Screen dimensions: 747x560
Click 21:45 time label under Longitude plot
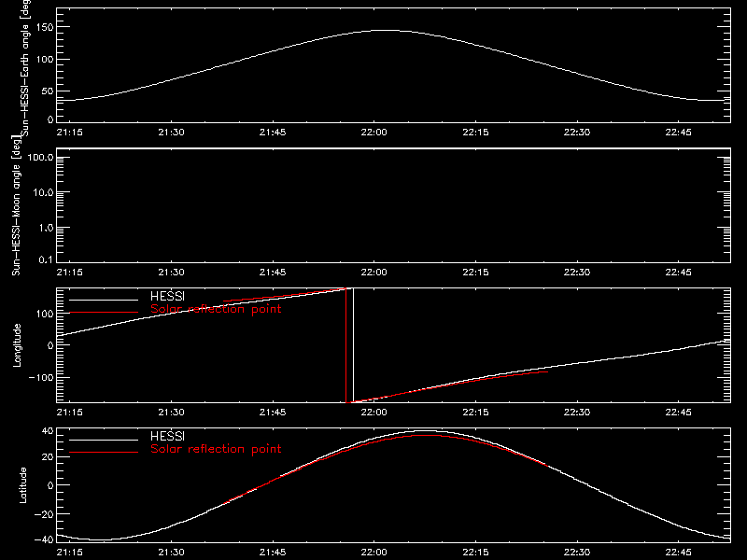tap(273, 413)
